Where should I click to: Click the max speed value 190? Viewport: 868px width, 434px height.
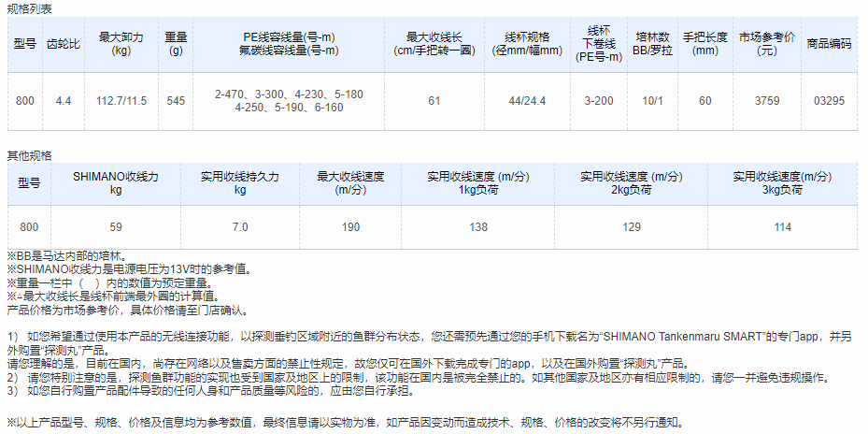[x=350, y=227]
